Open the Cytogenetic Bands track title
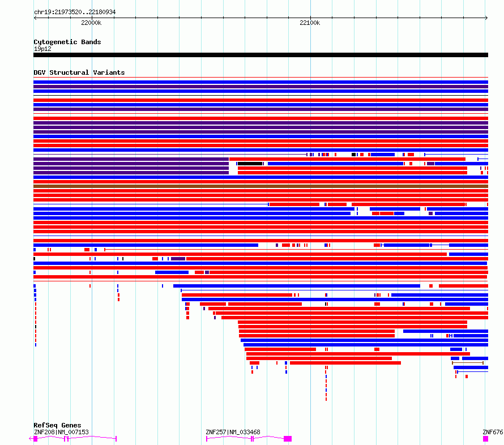The image size is (504, 445). 67,42
